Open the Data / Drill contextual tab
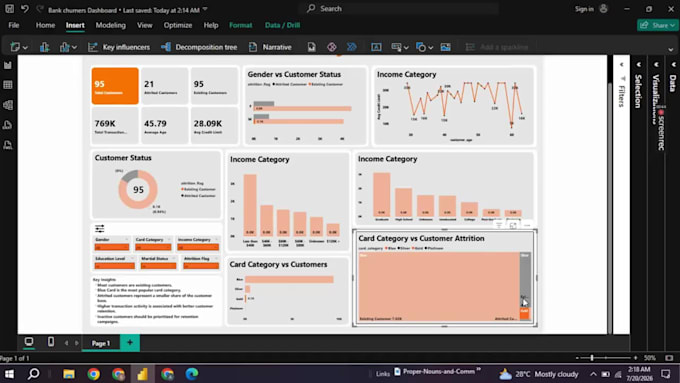680x383 pixels. click(x=282, y=25)
